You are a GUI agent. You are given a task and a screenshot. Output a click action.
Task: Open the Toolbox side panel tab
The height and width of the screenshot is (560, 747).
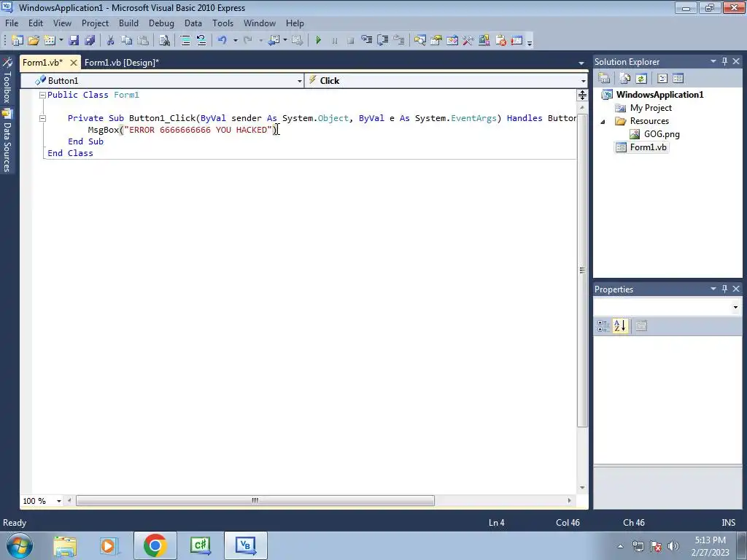(7, 81)
